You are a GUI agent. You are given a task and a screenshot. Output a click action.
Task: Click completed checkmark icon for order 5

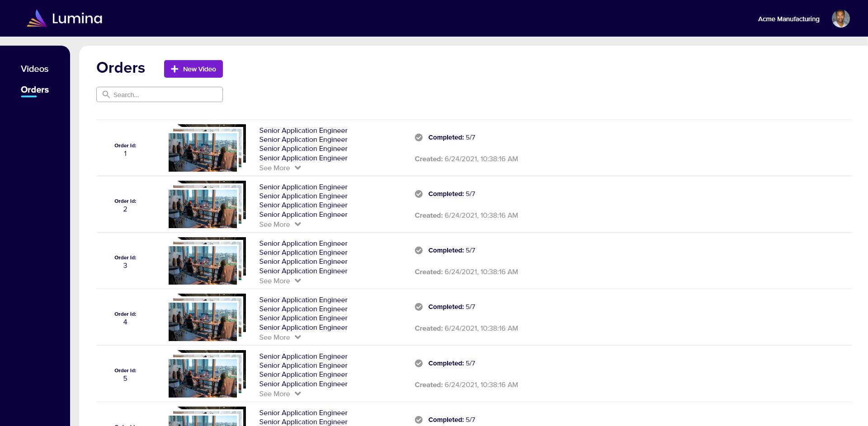(x=419, y=363)
